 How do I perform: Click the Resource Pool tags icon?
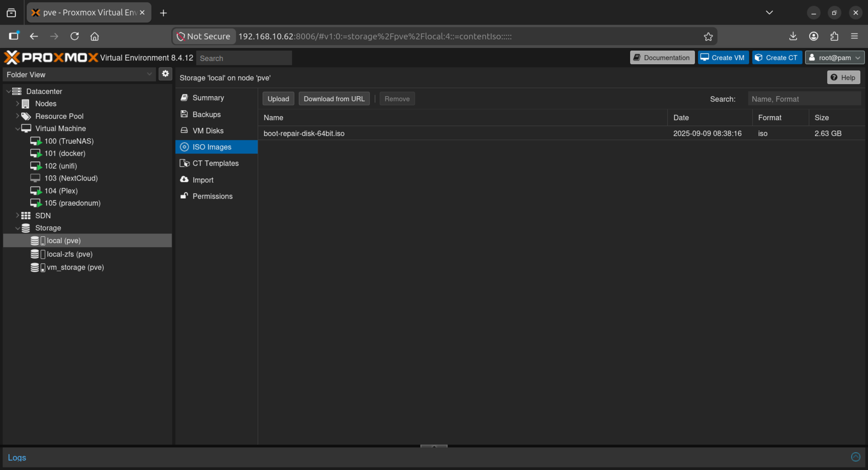[26, 116]
